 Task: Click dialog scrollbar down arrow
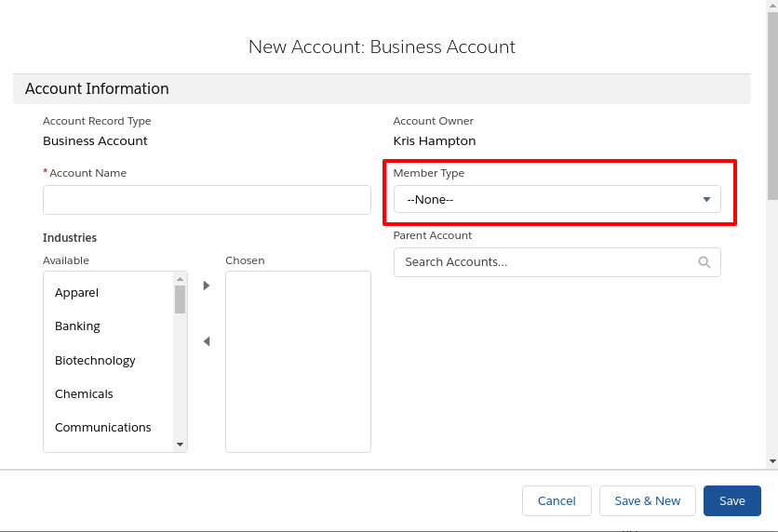[772, 461]
